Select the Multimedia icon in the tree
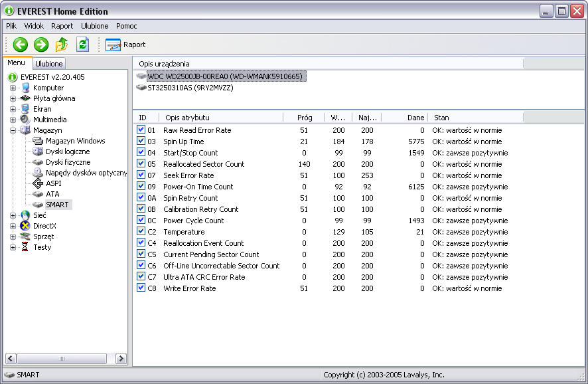 point(25,120)
